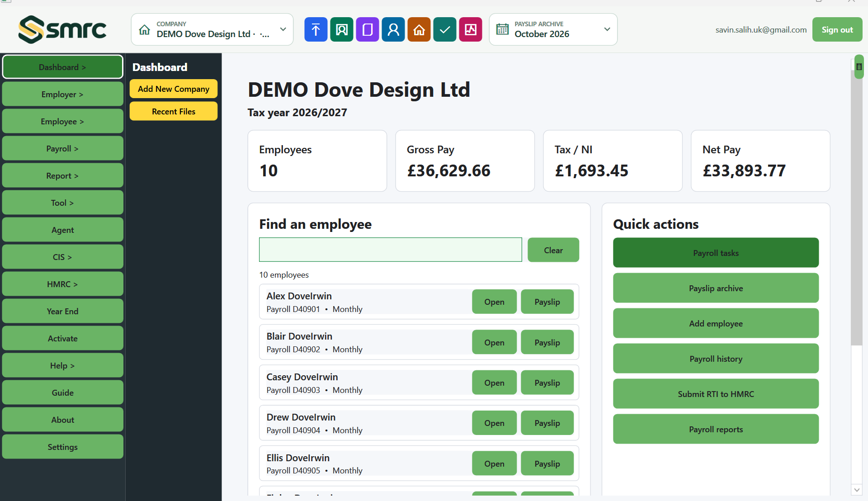The height and width of the screenshot is (501, 868).
Task: Click the blue upload arrow toolbar icon
Action: [x=316, y=30]
